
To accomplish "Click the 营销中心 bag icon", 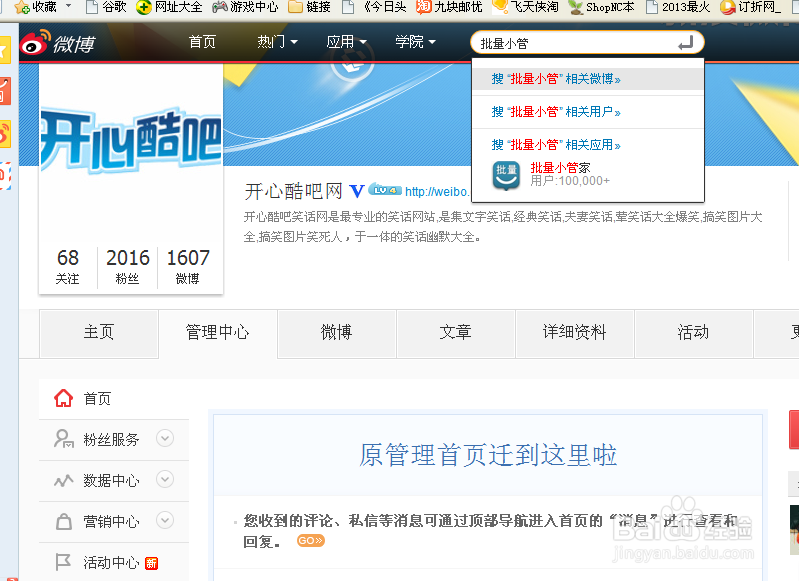I will coord(64,521).
